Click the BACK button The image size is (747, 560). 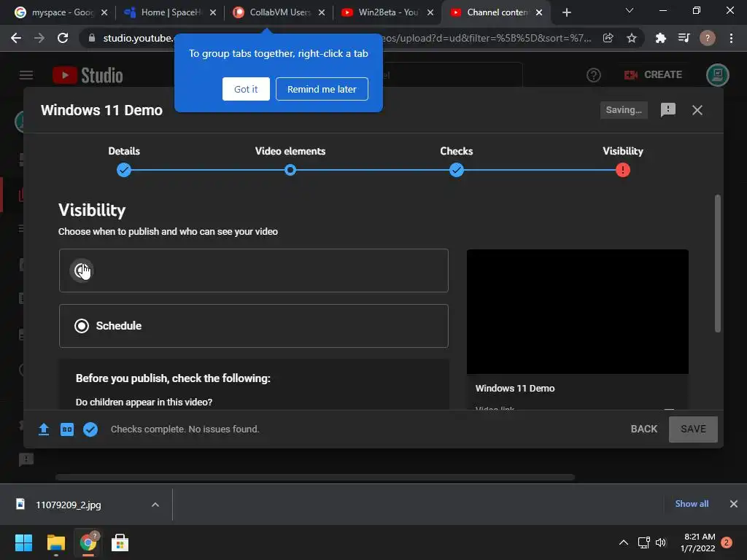(643, 429)
